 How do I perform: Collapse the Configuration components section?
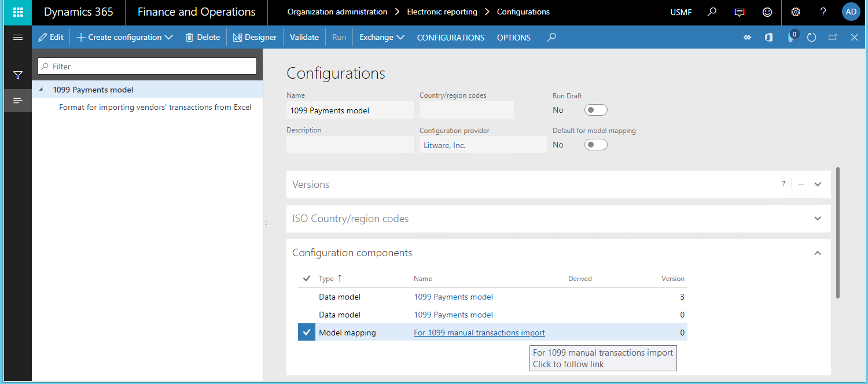pyautogui.click(x=817, y=253)
